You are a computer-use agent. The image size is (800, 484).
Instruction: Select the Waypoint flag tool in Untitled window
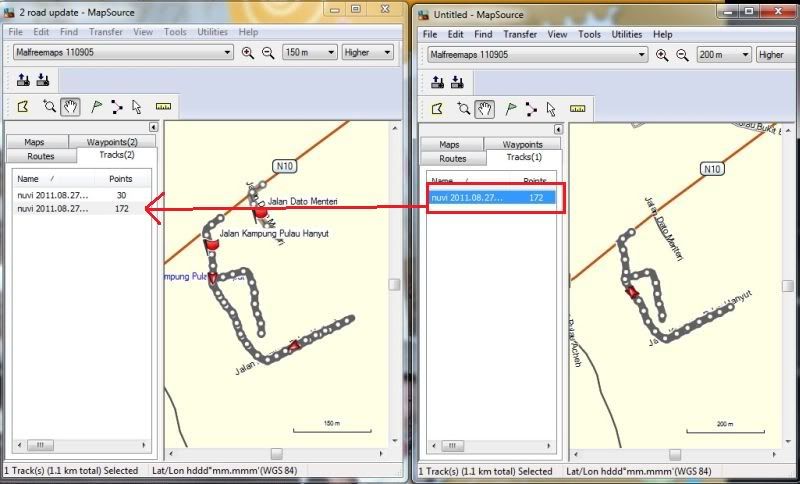510,109
